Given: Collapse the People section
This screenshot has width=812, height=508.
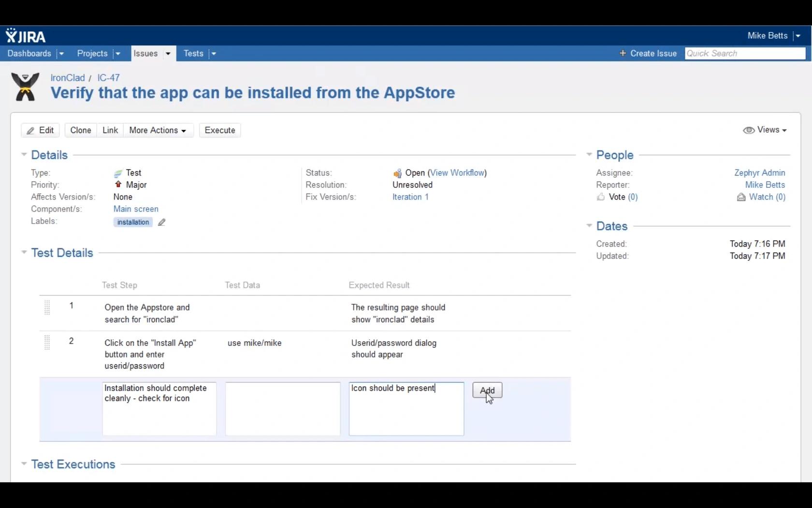Looking at the screenshot, I should point(589,155).
